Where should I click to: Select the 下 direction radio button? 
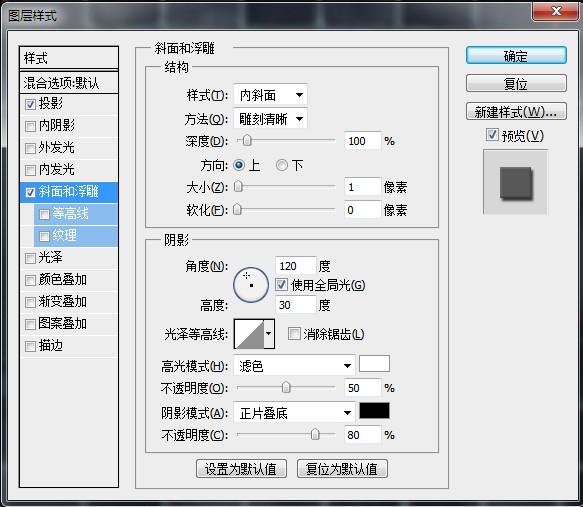(x=282, y=165)
